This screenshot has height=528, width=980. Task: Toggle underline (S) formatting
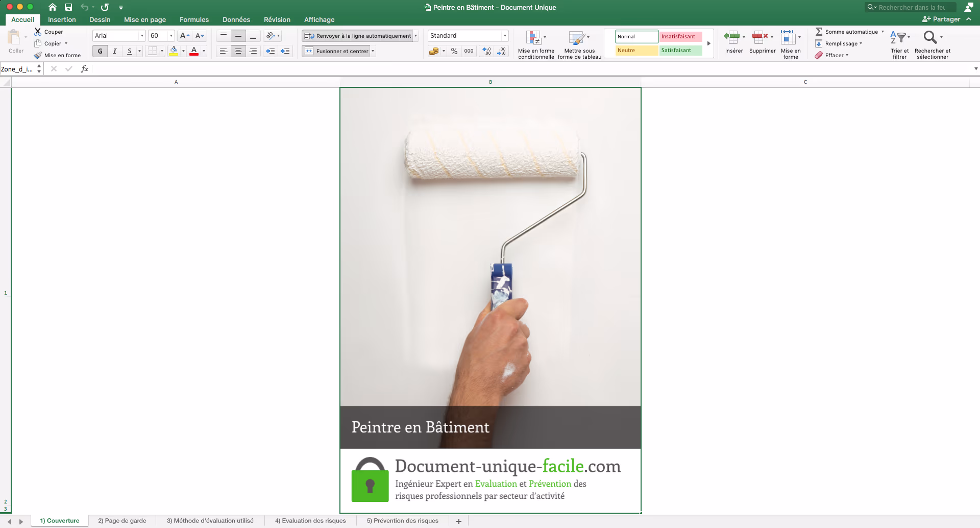point(130,51)
